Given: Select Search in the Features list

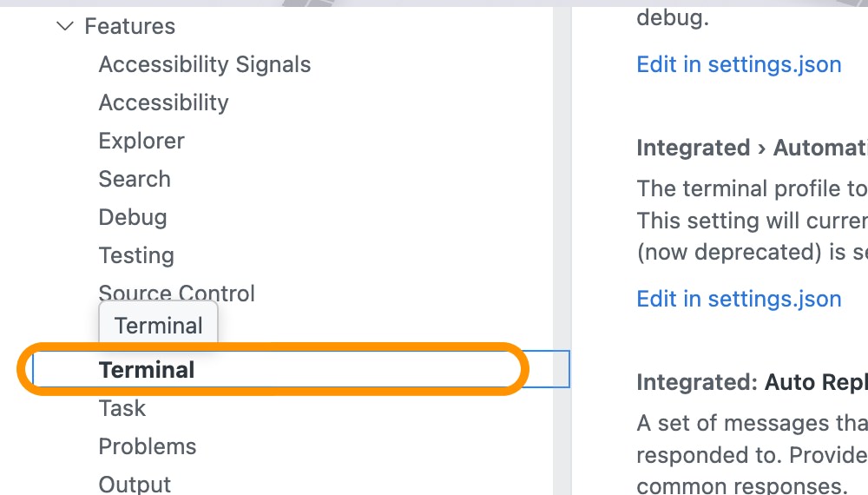Looking at the screenshot, I should (x=135, y=180).
